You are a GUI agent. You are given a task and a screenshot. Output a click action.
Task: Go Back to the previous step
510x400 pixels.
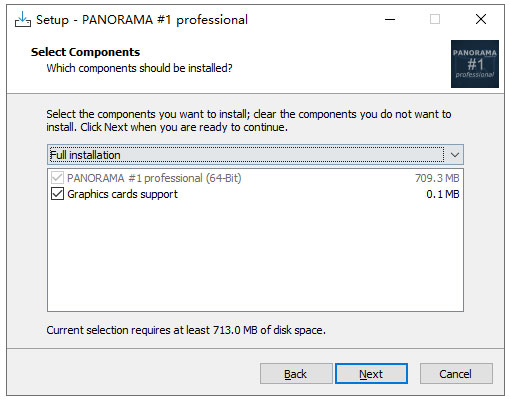tap(296, 374)
